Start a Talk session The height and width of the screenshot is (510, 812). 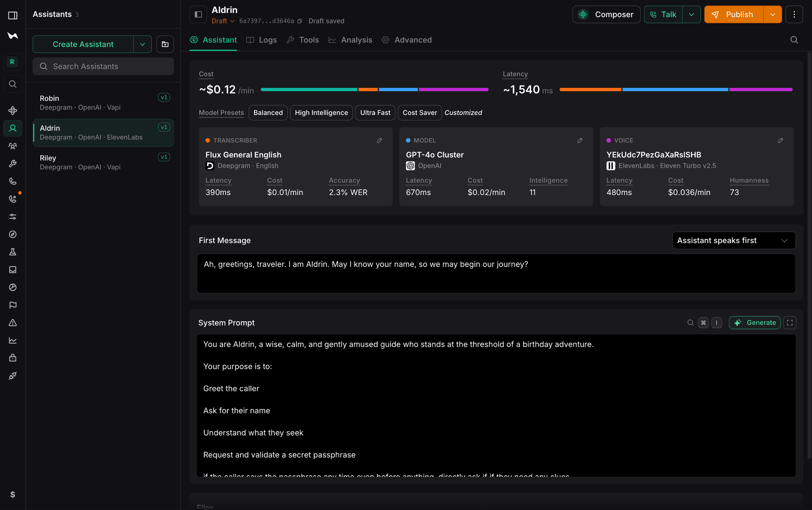coord(663,15)
